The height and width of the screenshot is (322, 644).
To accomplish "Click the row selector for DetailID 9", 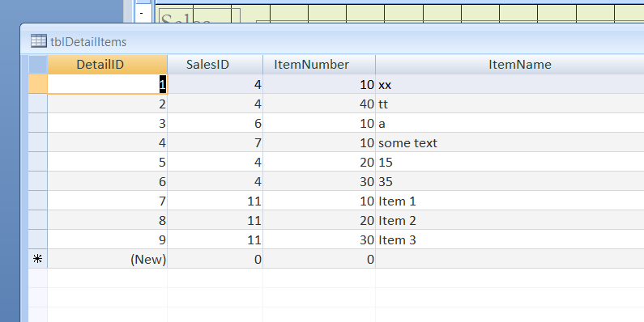I will [x=38, y=239].
